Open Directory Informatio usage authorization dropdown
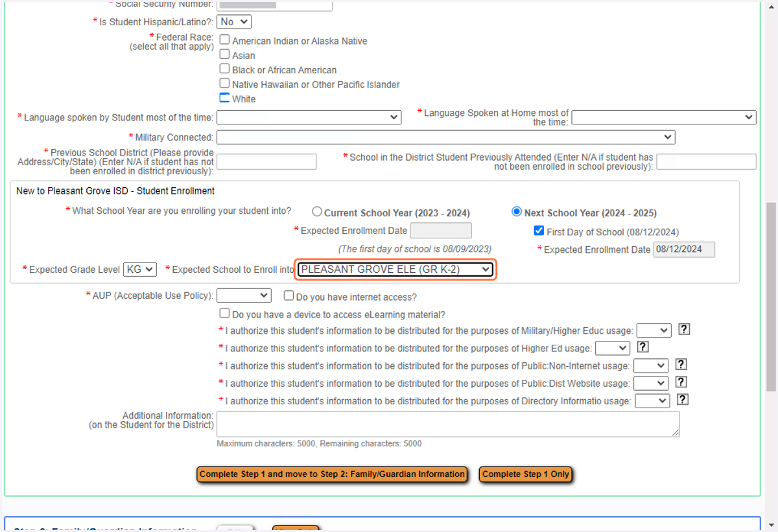 pyautogui.click(x=652, y=400)
